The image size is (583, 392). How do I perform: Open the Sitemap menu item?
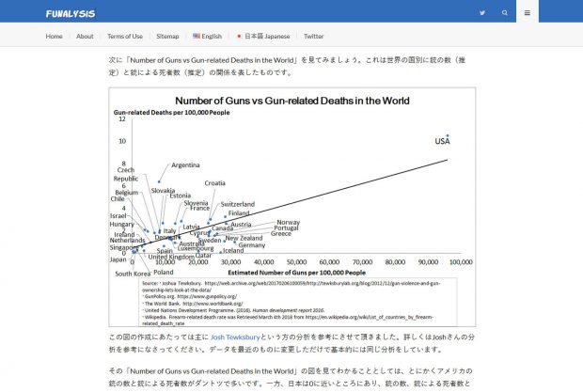[x=167, y=36]
